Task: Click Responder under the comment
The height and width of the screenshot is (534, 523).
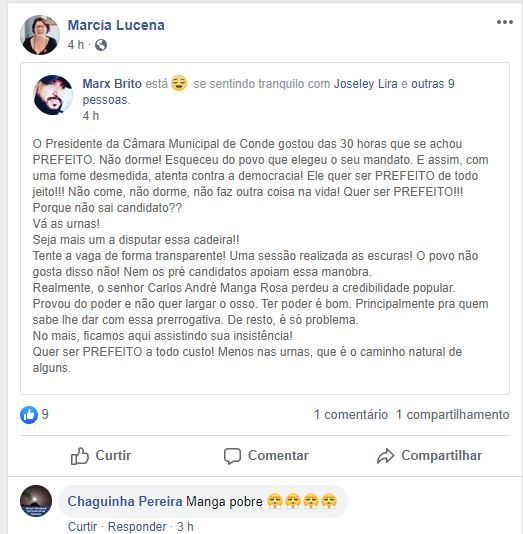Action: (137, 527)
